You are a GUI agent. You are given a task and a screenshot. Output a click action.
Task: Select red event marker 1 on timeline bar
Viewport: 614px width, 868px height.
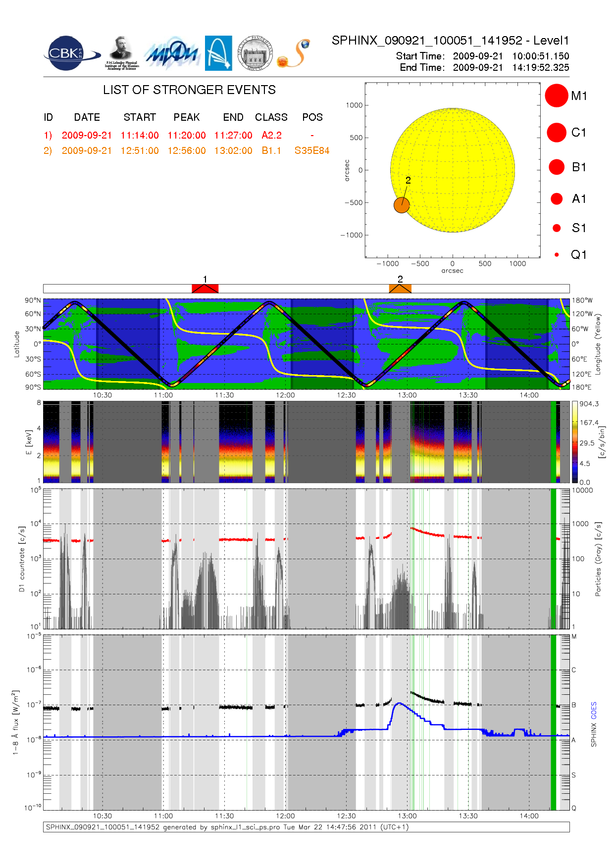pyautogui.click(x=205, y=289)
